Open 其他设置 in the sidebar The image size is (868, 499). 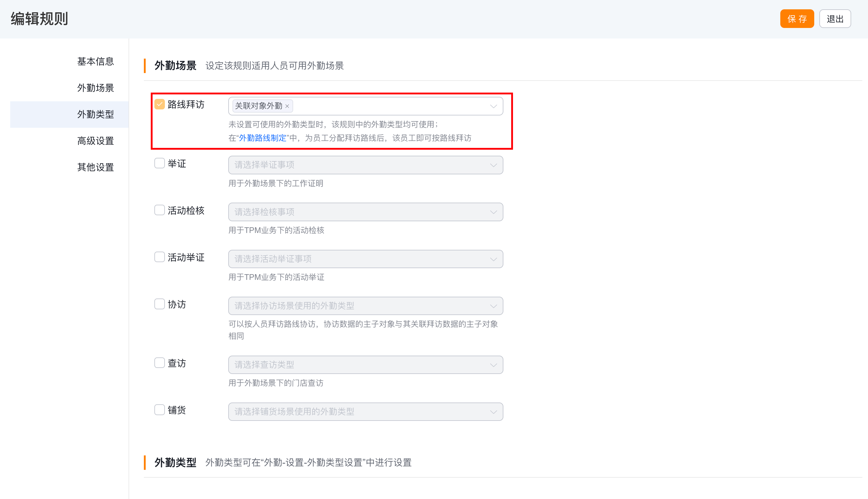(x=96, y=167)
